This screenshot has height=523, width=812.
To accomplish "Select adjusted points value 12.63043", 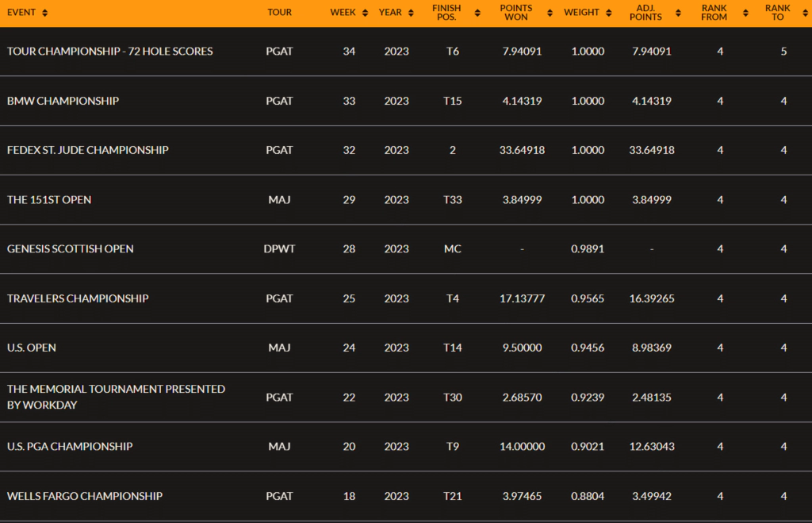I will click(x=652, y=447).
